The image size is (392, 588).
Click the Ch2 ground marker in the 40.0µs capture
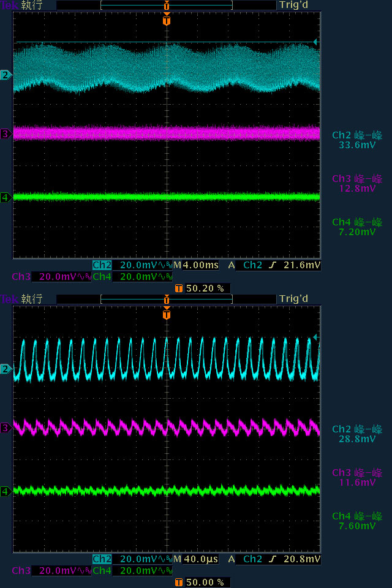tap(6, 369)
